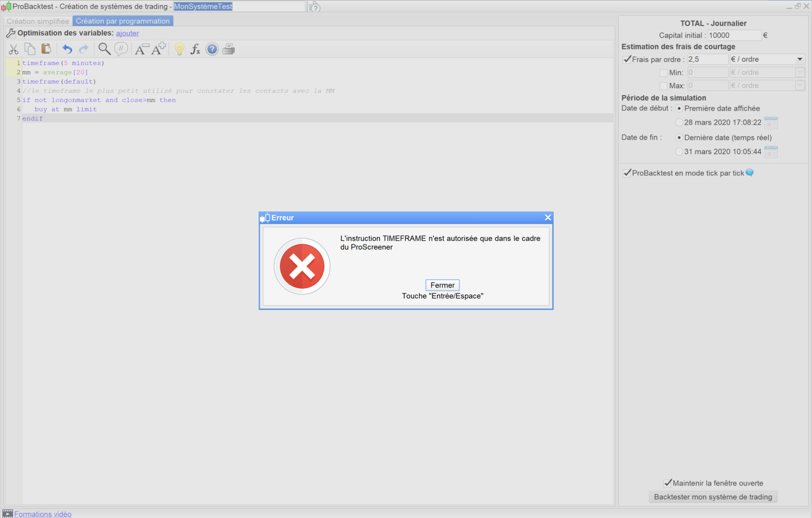Increase editor font size icon
The height and width of the screenshot is (518, 812).
159,49
